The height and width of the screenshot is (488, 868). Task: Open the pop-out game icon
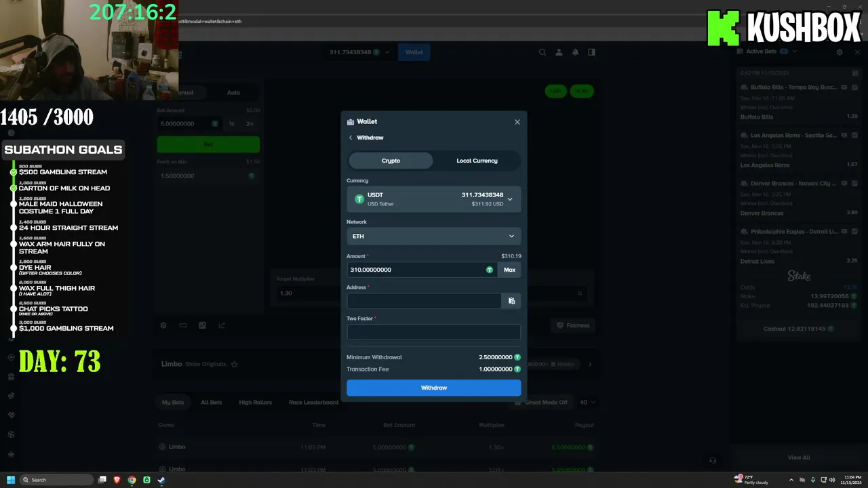pos(222,325)
